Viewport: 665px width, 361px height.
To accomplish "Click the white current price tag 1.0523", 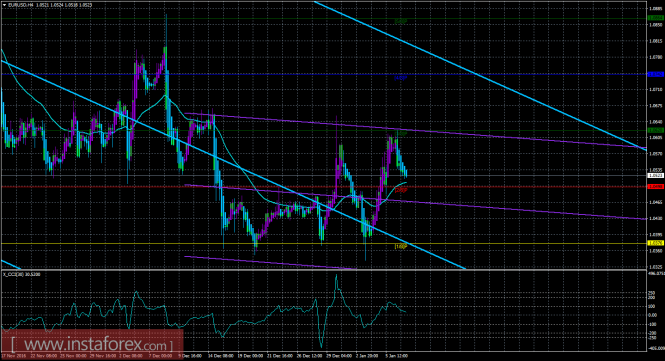I will click(655, 175).
